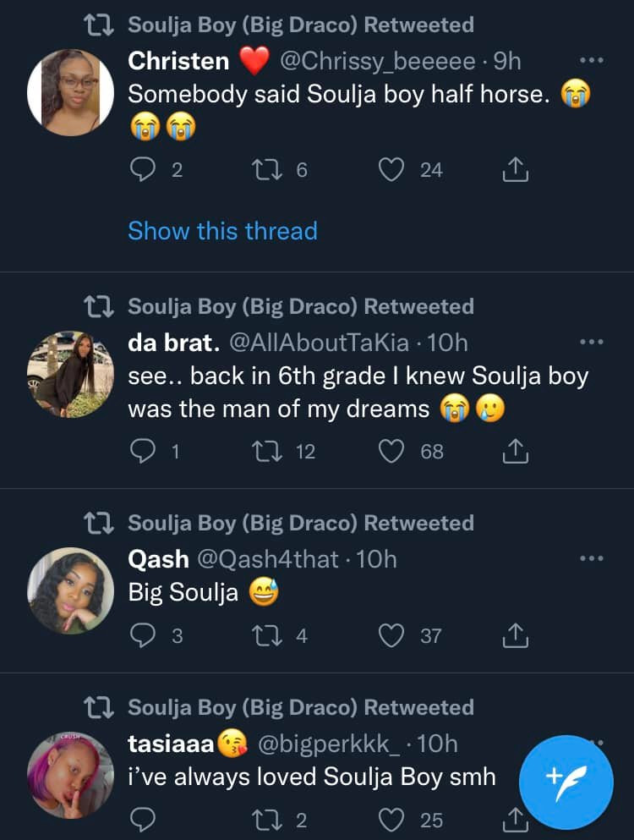Retweet da brat.'s tweet with 12 retweets
Image resolution: width=634 pixels, height=840 pixels.
click(x=265, y=452)
